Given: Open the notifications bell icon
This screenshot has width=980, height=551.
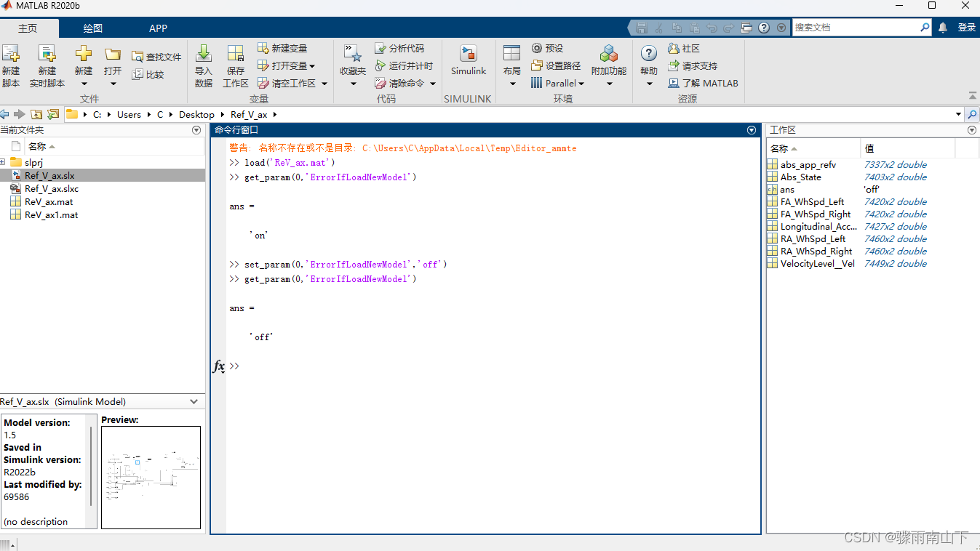Looking at the screenshot, I should pyautogui.click(x=943, y=28).
